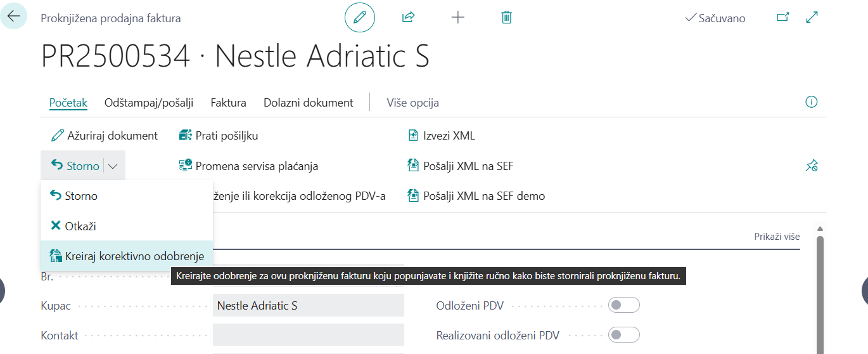Click the pin ribbon icon

click(812, 166)
